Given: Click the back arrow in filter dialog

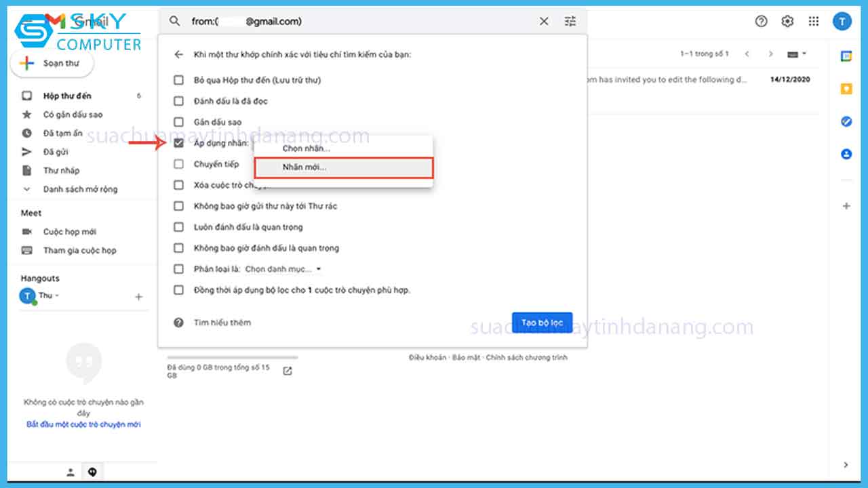Looking at the screenshot, I should 178,54.
